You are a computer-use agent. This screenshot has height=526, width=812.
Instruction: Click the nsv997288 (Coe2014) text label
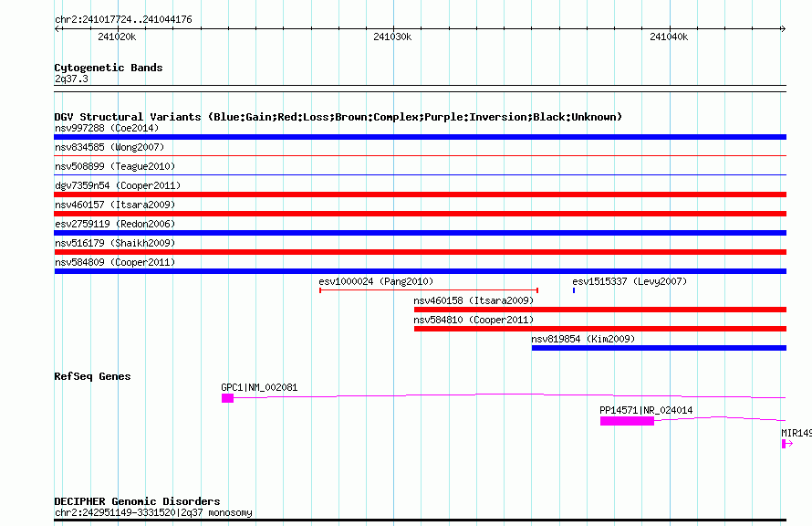(107, 128)
